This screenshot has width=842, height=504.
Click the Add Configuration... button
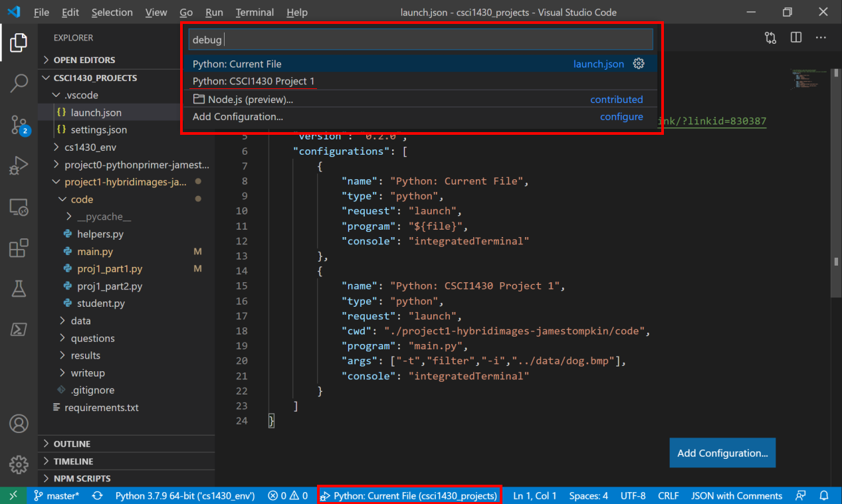(x=722, y=453)
